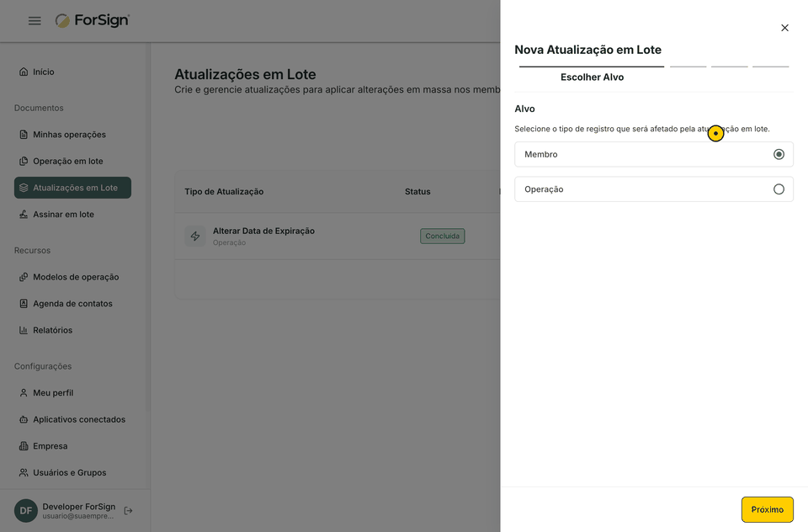Click the Status column header
The width and height of the screenshot is (808, 532).
click(417, 192)
